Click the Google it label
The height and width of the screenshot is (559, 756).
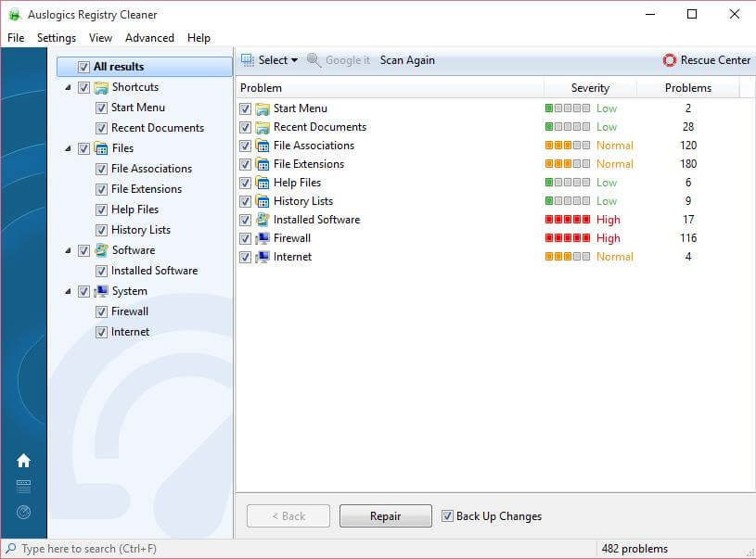click(x=348, y=60)
